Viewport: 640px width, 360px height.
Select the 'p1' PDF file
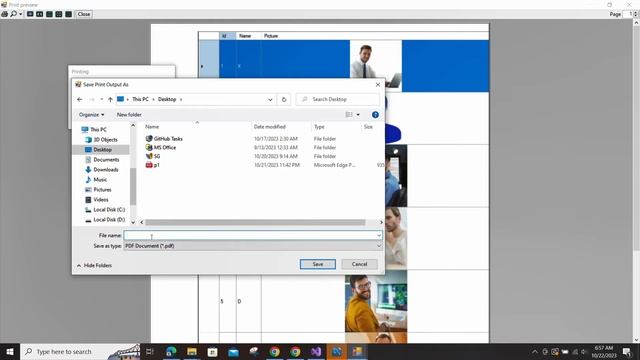156,165
